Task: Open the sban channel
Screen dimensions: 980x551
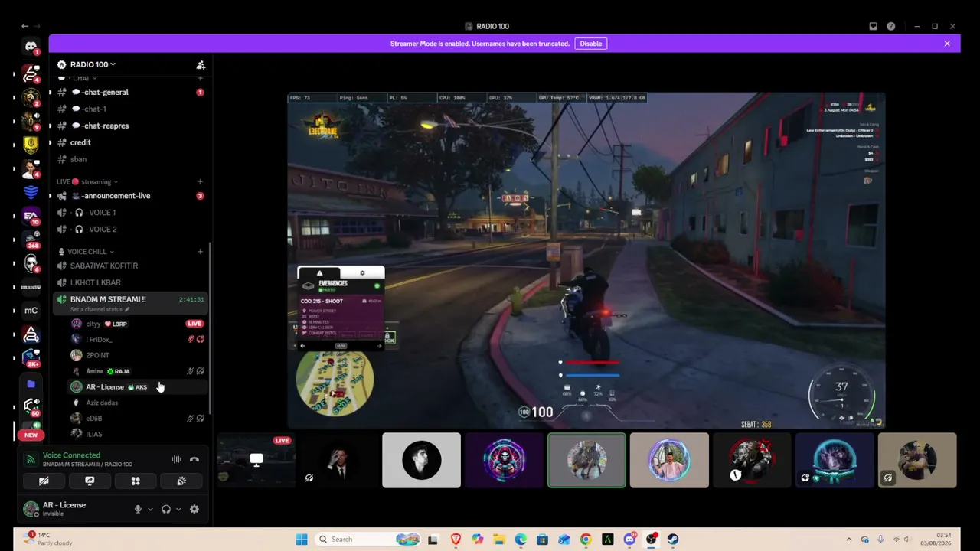Action: (x=131, y=159)
